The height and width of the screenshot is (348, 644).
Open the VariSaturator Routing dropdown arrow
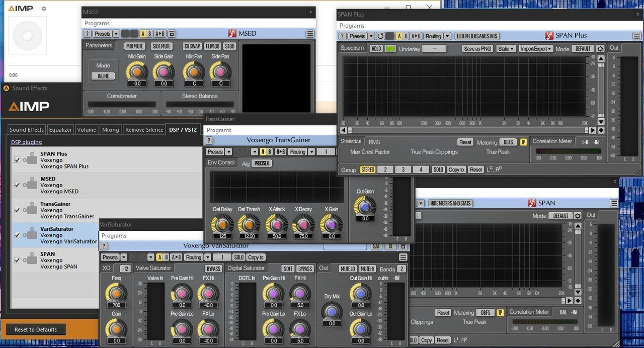coord(207,257)
